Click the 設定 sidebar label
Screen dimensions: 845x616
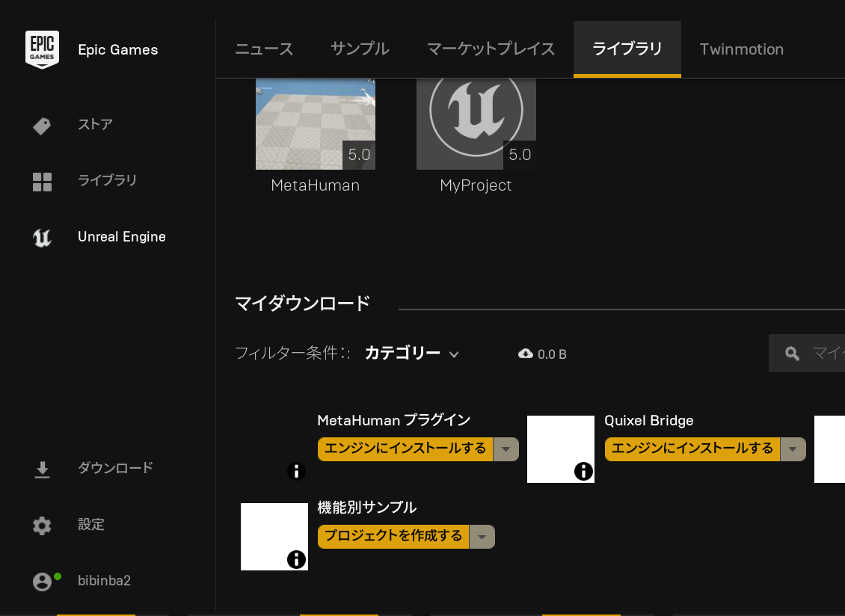coord(91,524)
